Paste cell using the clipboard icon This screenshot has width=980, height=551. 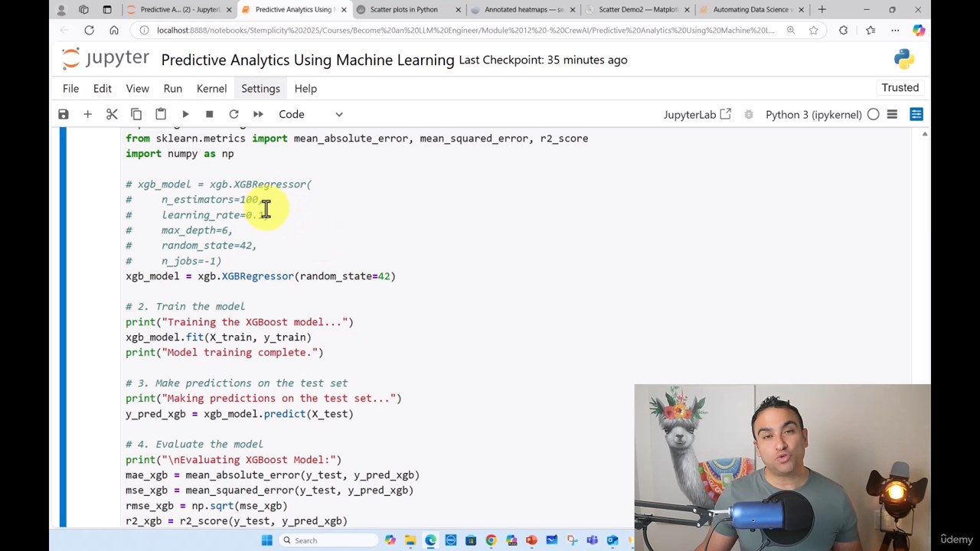pos(161,114)
